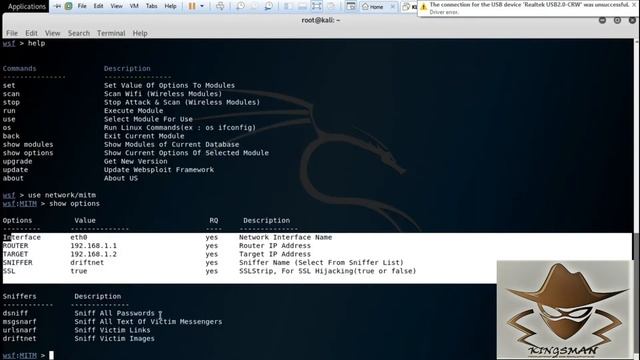640x360 pixels.
Task: Click 'Update Websploit Framework' description text
Action: (159, 170)
